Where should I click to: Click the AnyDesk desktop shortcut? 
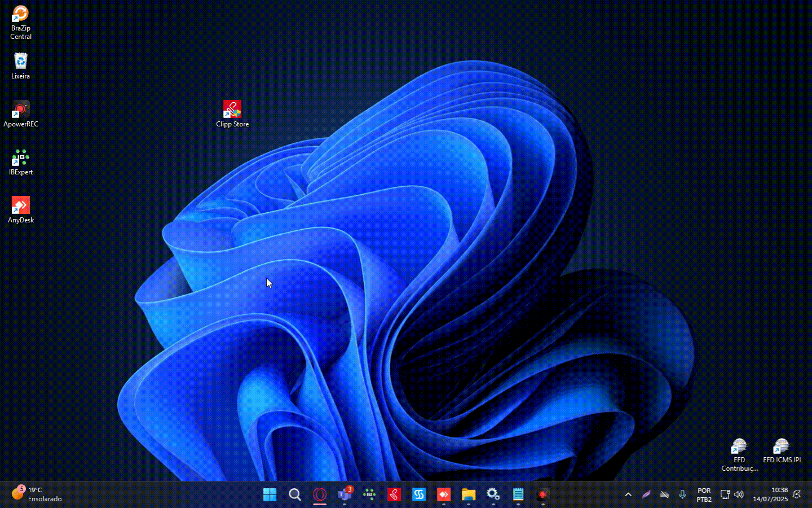coord(21,206)
